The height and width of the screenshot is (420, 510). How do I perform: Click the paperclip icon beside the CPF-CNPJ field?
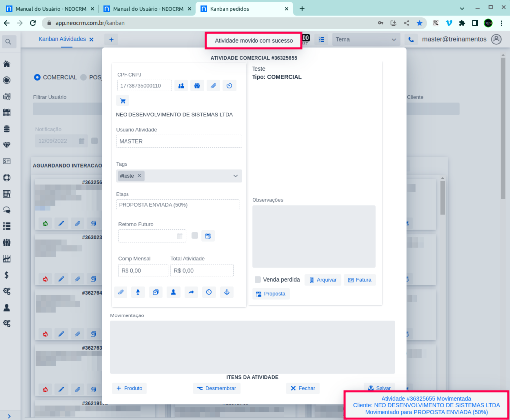click(x=213, y=86)
